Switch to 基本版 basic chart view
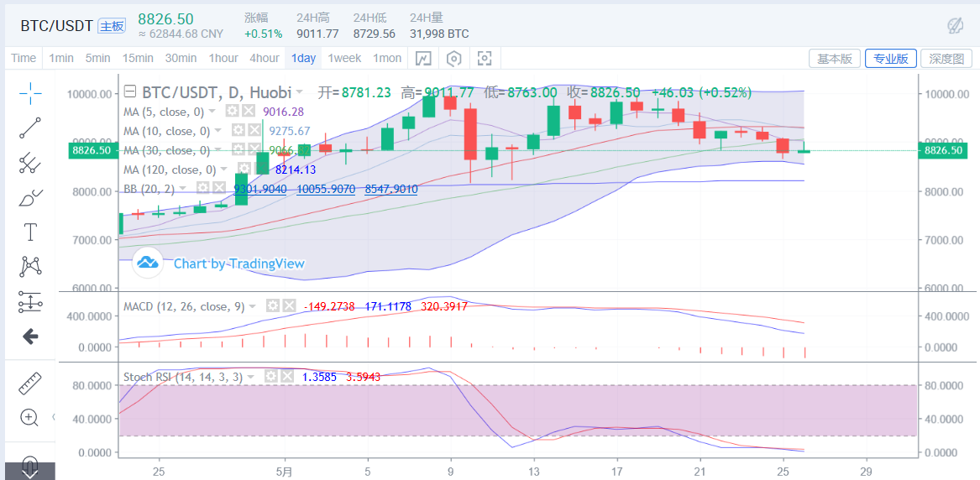 (x=835, y=59)
